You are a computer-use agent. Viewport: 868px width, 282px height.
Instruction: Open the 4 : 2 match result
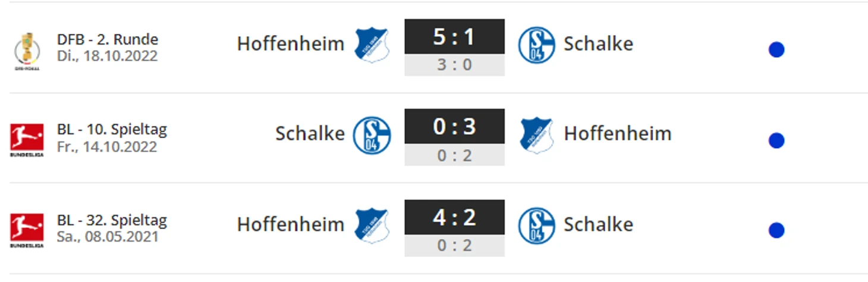(x=454, y=217)
